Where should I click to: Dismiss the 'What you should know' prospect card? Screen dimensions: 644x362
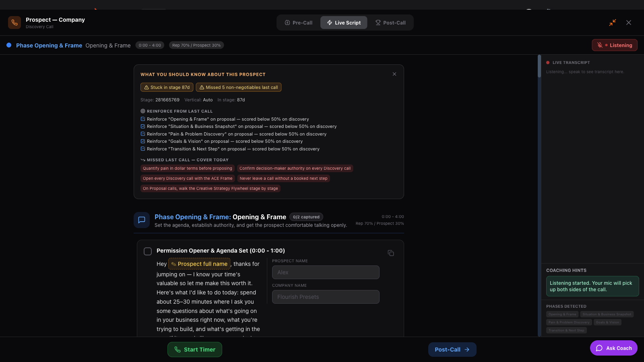[394, 74]
